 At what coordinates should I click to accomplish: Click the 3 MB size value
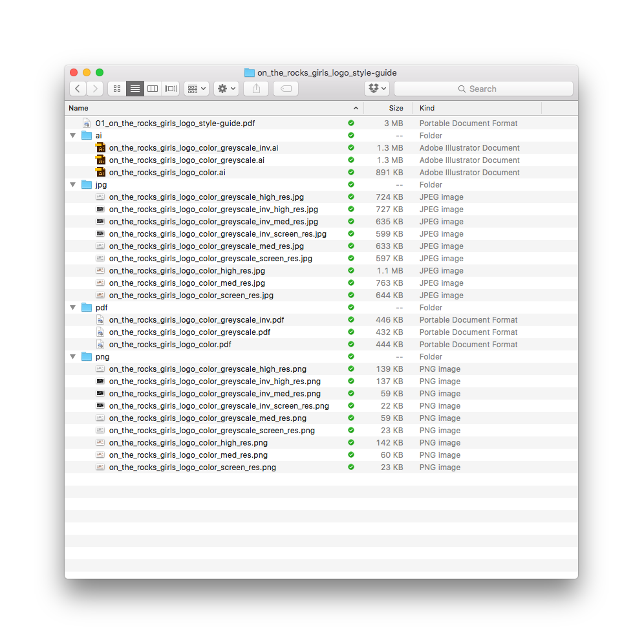[x=394, y=123]
